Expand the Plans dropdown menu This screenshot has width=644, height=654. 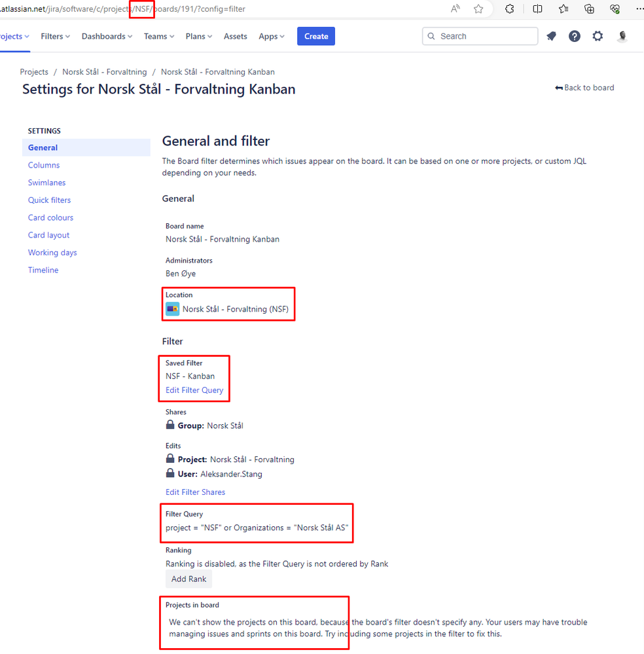pyautogui.click(x=199, y=36)
